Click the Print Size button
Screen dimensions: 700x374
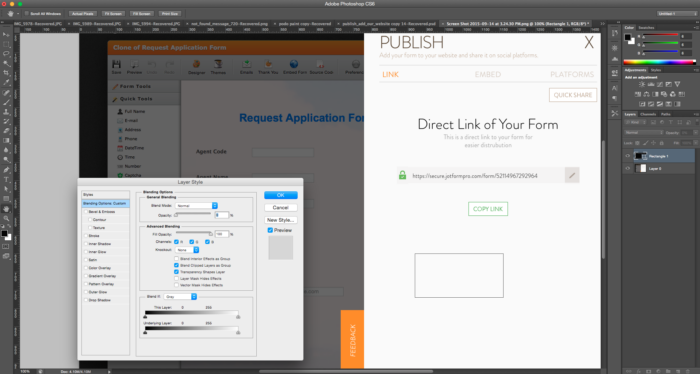pos(169,13)
